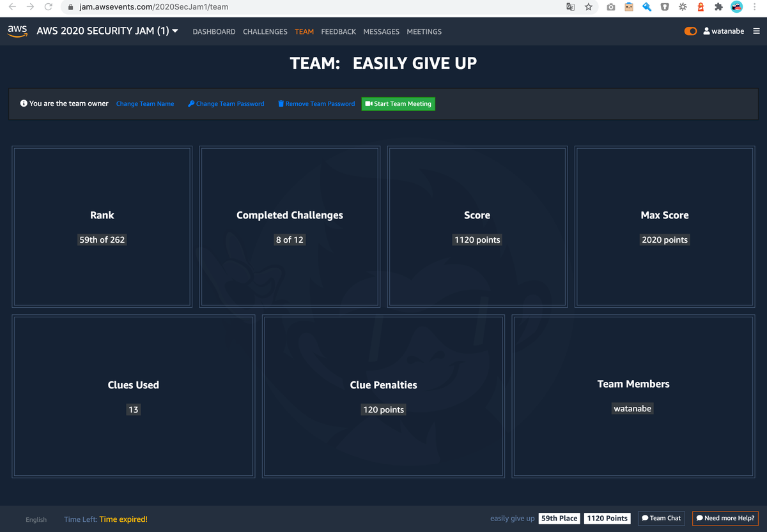The height and width of the screenshot is (532, 767).
Task: Click team member 'watanabe' badge
Action: point(633,409)
